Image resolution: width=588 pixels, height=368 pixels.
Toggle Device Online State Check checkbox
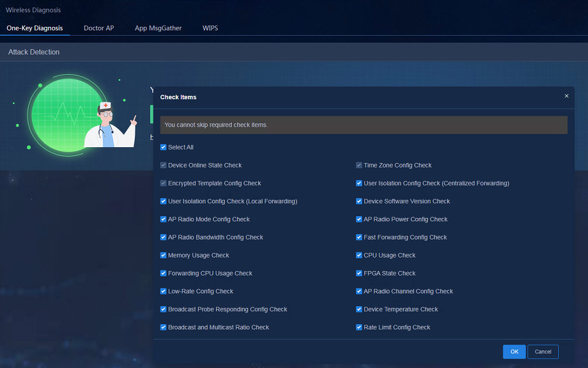tap(163, 165)
